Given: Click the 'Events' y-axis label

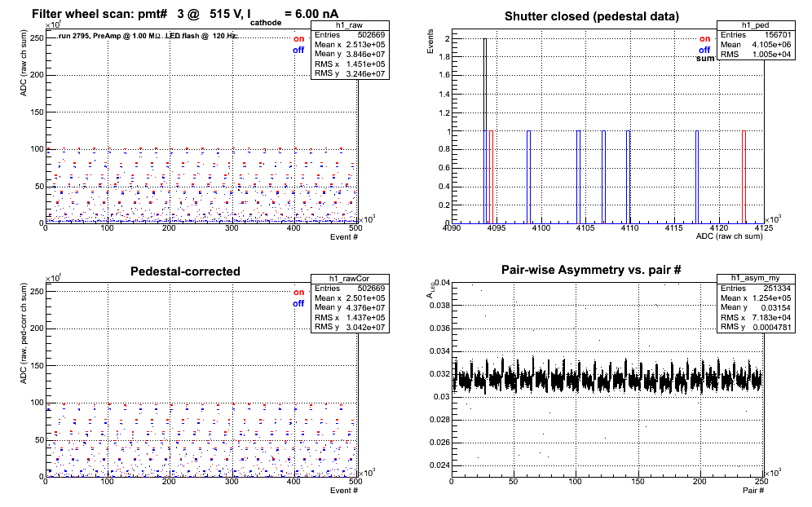Looking at the screenshot, I should pos(430,42).
